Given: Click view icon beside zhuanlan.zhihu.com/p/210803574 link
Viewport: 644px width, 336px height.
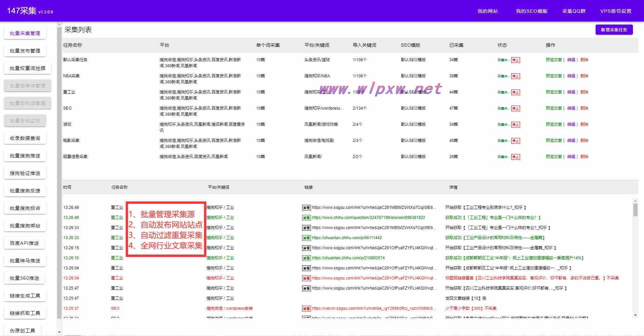Looking at the screenshot, I should [x=306, y=258].
